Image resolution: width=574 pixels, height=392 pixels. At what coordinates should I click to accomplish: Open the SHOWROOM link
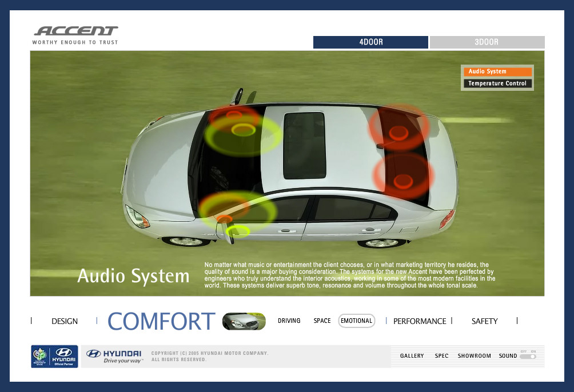(474, 356)
